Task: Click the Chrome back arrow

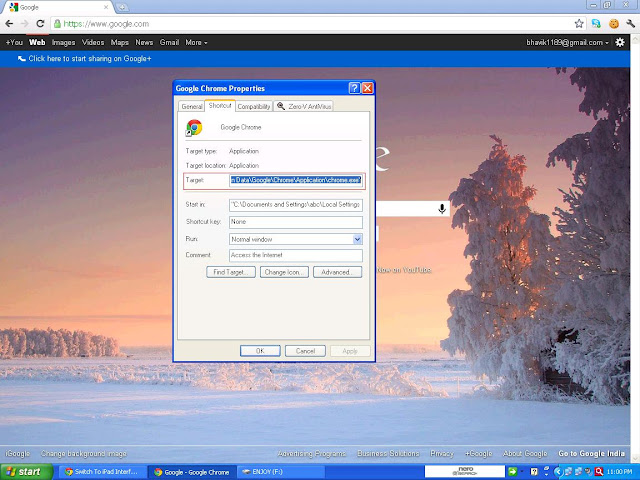Action: 9,24
